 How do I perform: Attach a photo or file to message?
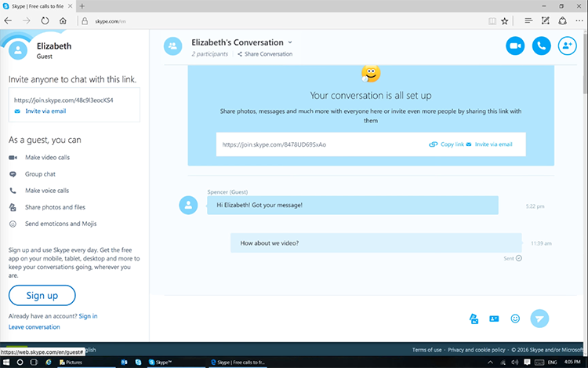point(474,319)
